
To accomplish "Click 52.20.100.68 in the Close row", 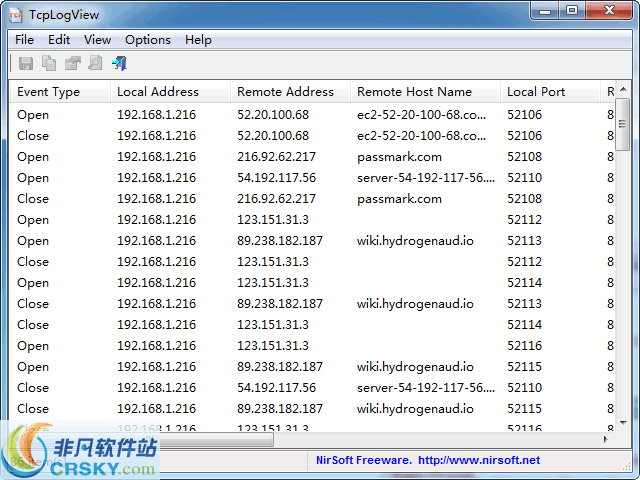I will pyautogui.click(x=273, y=136).
